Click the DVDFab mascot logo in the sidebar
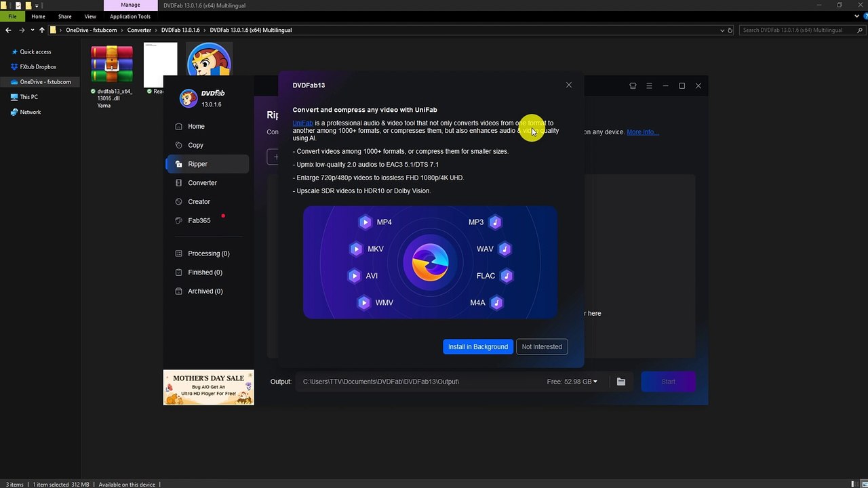 coord(188,98)
